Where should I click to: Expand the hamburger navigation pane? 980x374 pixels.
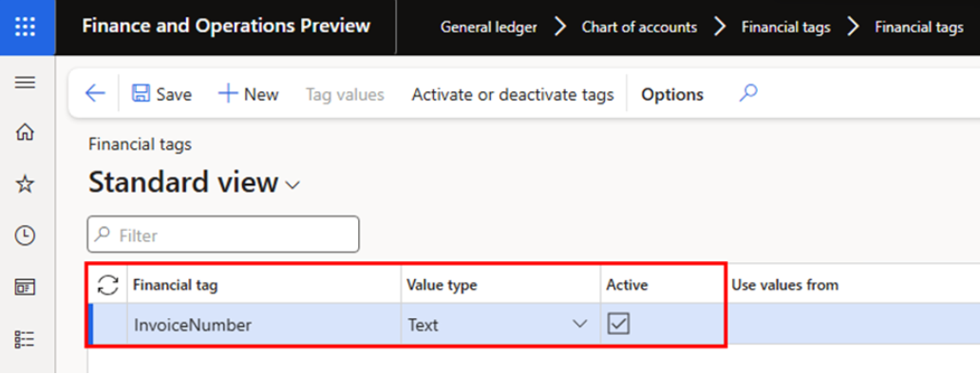tap(25, 83)
